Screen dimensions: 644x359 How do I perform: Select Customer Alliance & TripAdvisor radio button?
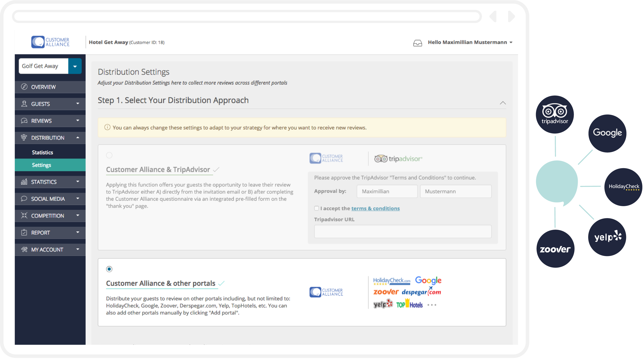pyautogui.click(x=109, y=155)
